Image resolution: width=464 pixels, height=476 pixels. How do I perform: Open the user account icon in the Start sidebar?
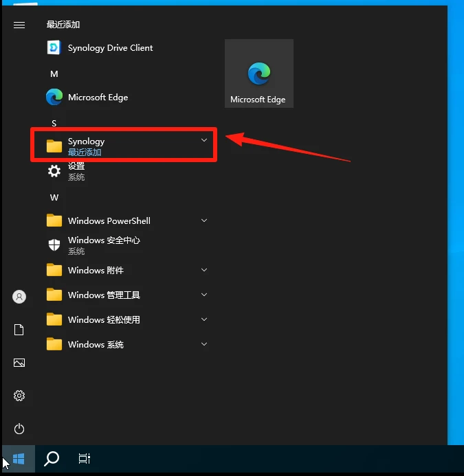[x=19, y=297]
